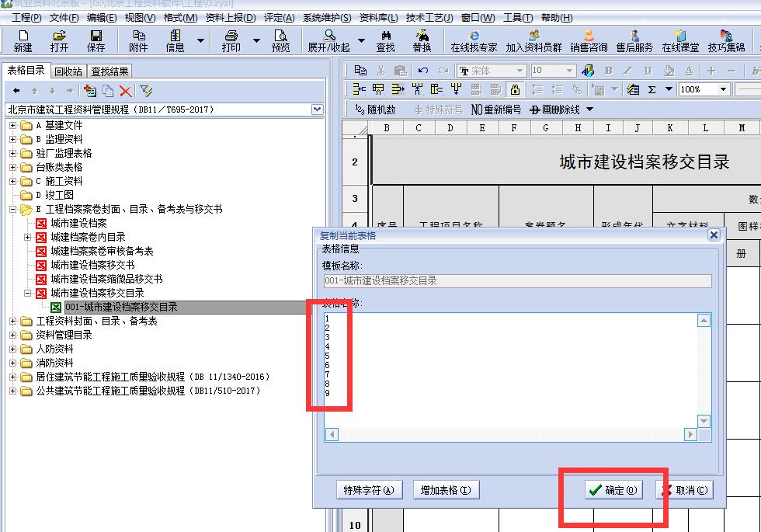Collapse the 城市建设档案移交目录 tree node
The width and height of the screenshot is (761, 532).
tap(27, 293)
